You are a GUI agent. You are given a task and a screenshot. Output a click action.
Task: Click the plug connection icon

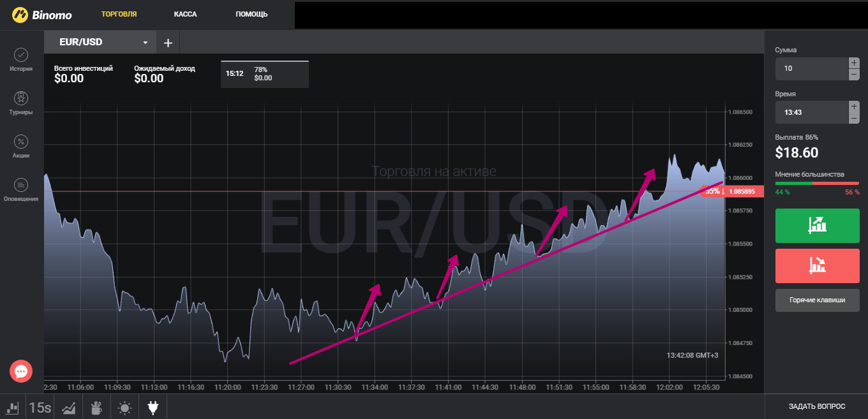point(153,407)
